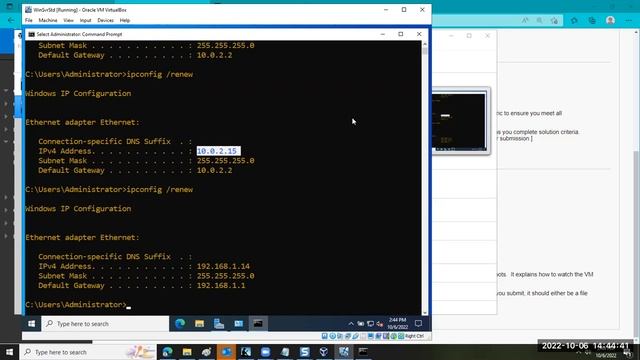Viewport: 640px width, 360px height.
Task: Click the guest volume tray icon
Action: [380, 324]
